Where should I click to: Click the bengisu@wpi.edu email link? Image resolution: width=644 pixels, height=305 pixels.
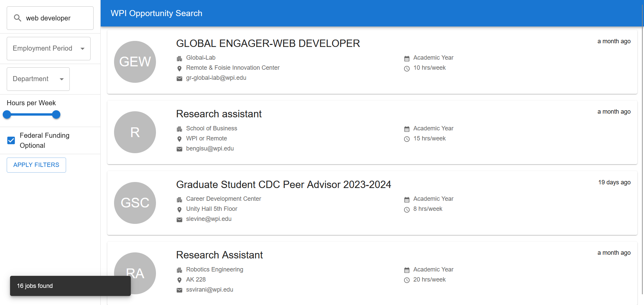(x=210, y=148)
